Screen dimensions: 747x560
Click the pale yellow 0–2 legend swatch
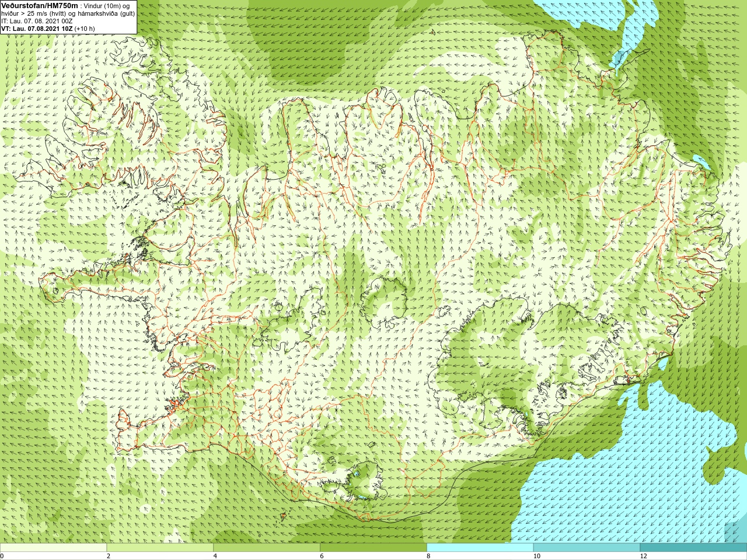[x=53, y=548]
